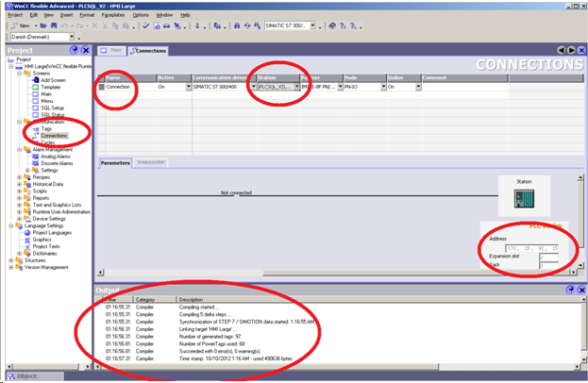
Task: Select Tags in the project tree
Action: pyautogui.click(x=46, y=128)
